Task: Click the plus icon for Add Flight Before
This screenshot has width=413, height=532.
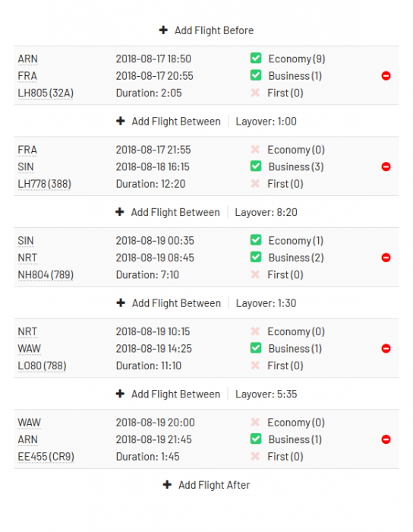Action: 163,30
